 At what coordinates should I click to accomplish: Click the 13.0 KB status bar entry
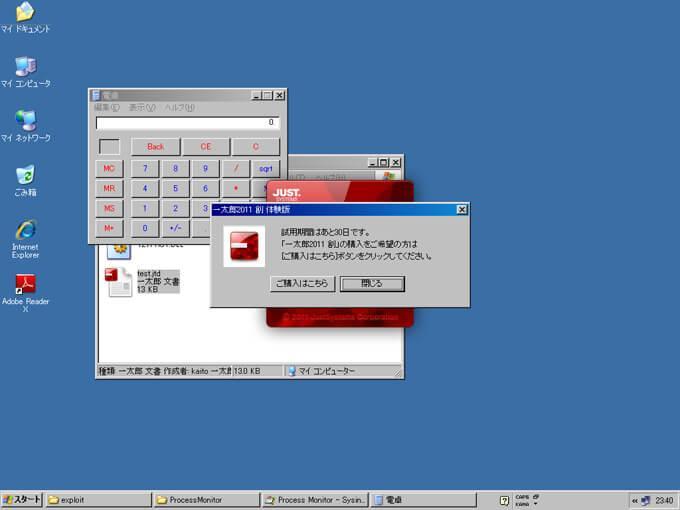[258, 371]
